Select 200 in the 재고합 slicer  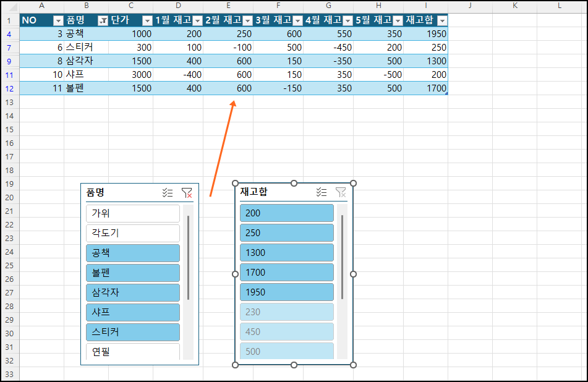[287, 213]
